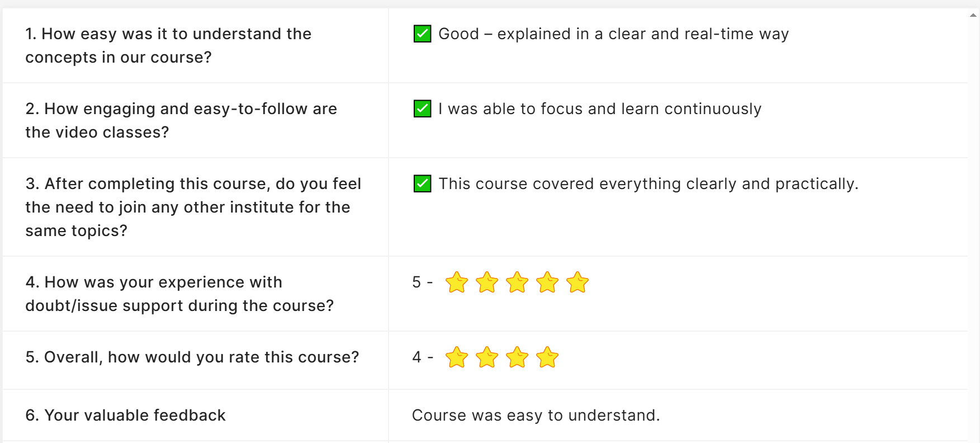Click the fifth star of the doubt support rating
Screen dimensions: 980x443
(577, 282)
